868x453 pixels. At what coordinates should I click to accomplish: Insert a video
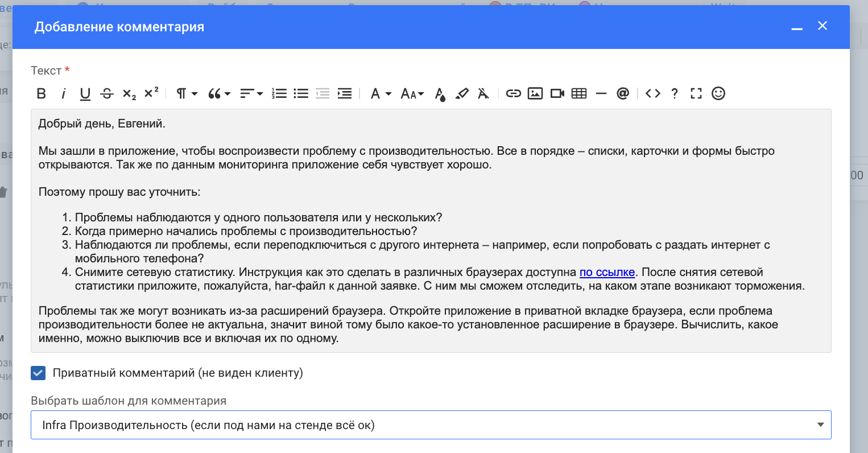click(x=557, y=93)
